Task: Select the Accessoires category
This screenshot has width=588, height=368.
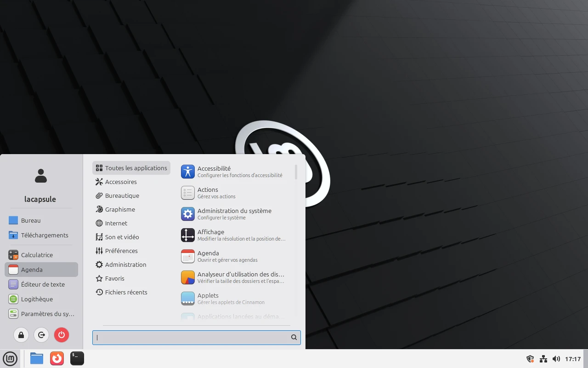Action: (131, 182)
